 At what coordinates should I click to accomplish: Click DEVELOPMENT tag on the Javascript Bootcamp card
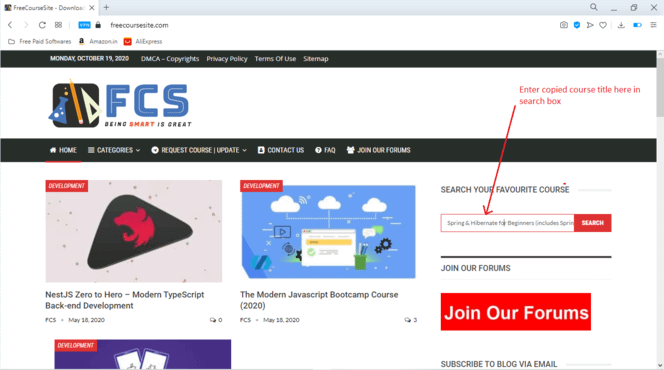(261, 186)
